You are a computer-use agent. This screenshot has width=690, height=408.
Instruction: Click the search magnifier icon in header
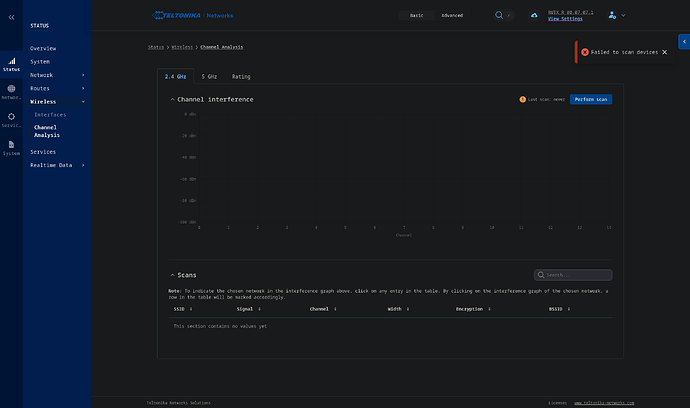(499, 15)
